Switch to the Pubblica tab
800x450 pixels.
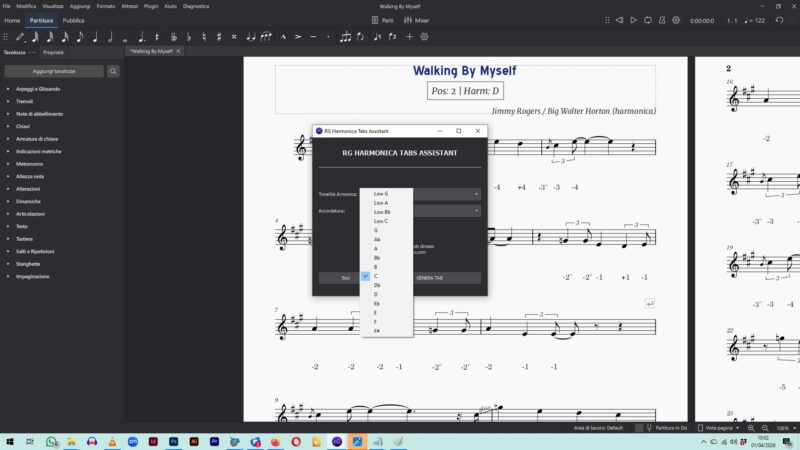coord(73,20)
